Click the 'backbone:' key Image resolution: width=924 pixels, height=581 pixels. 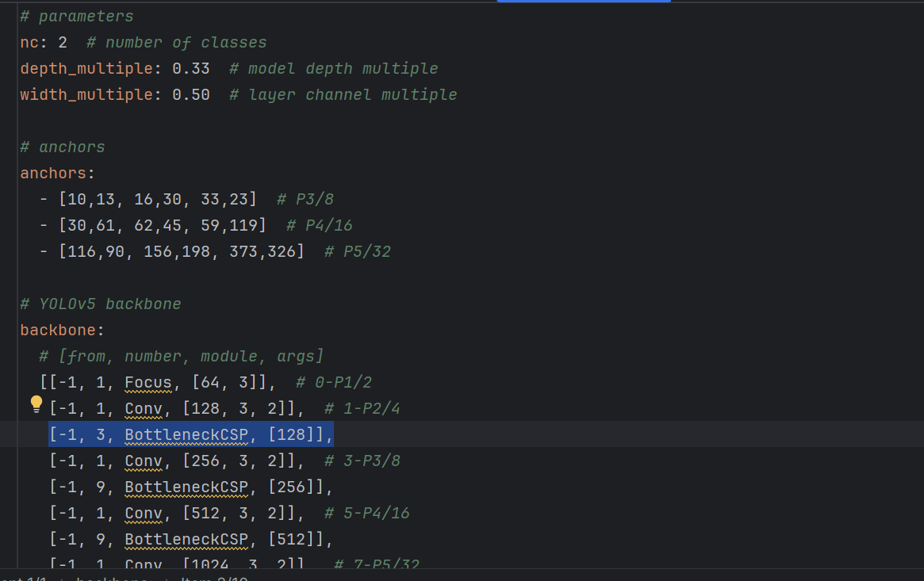[62, 330]
